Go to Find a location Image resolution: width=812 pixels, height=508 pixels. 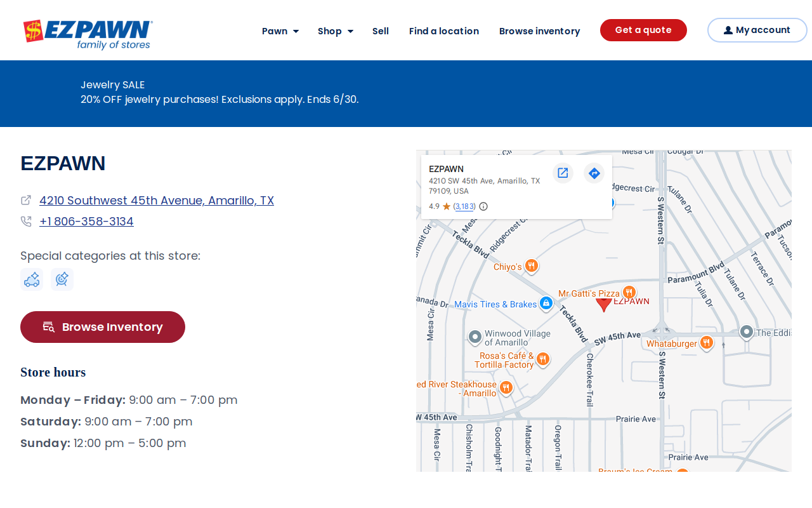(x=444, y=31)
